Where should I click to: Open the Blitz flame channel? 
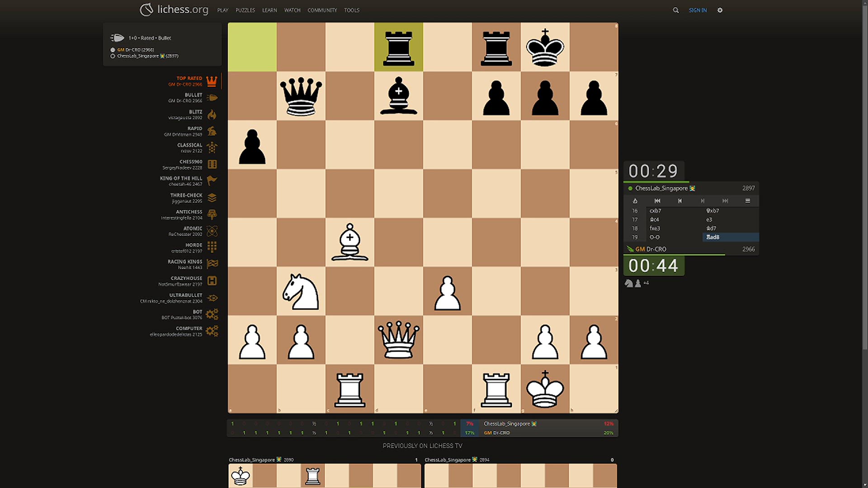tap(212, 115)
